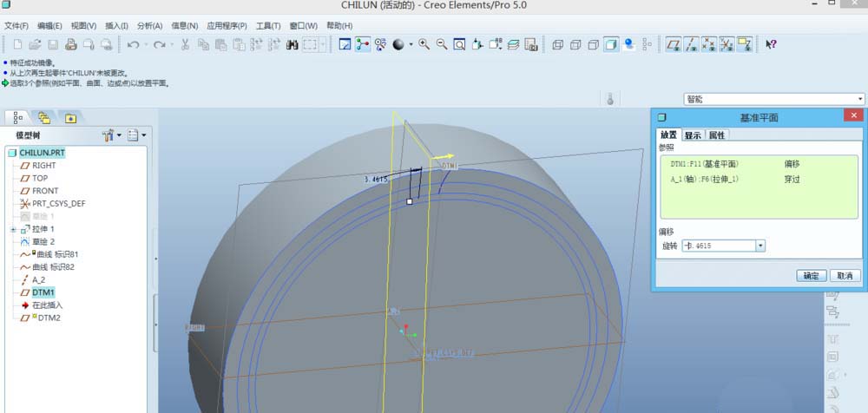Click the Open file folder icon
The height and width of the screenshot is (413, 868).
[35, 44]
